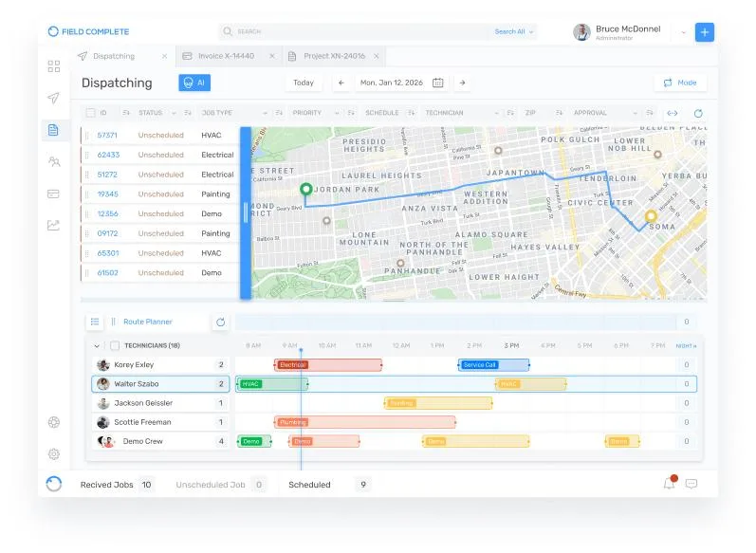Click the list view icon beside Route Planner

click(95, 322)
